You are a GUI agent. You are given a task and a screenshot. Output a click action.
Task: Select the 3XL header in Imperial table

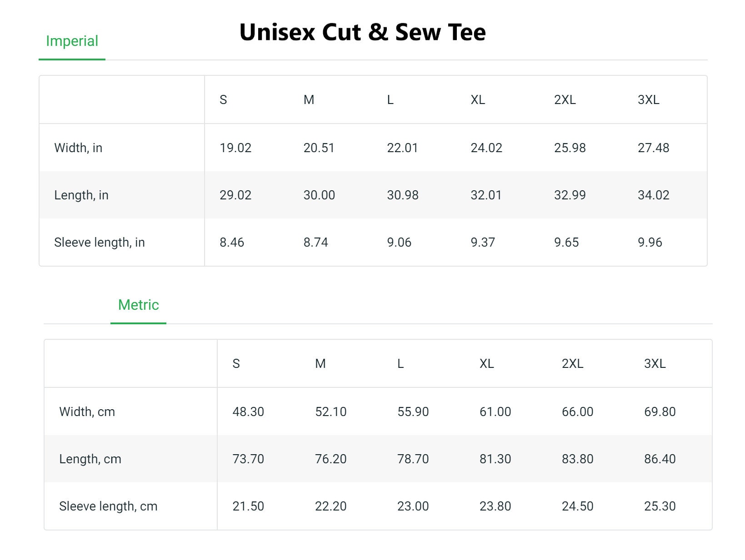[x=648, y=100]
